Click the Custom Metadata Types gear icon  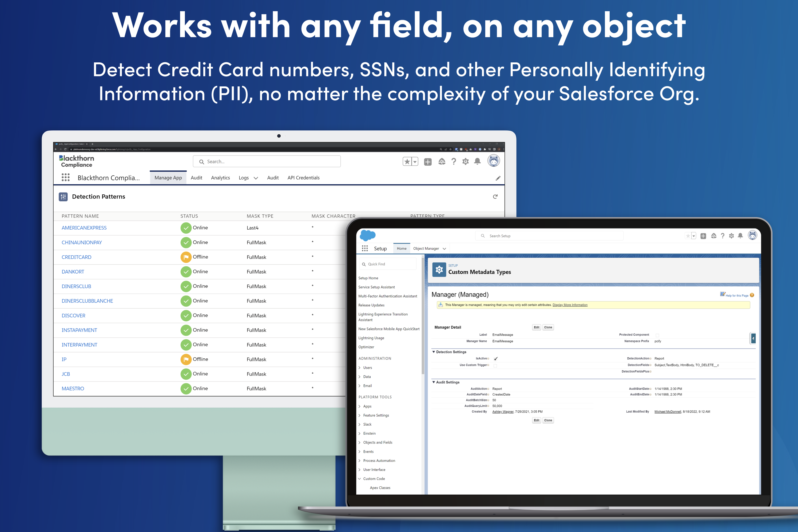(439, 270)
